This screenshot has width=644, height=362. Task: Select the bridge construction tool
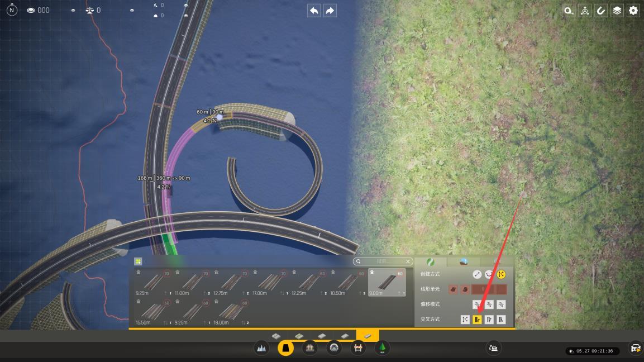coord(309,349)
